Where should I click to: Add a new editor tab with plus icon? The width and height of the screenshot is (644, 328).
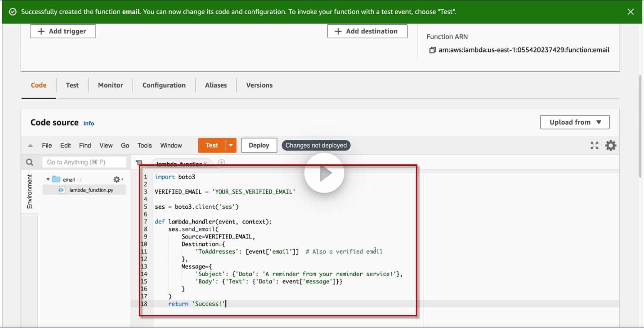pyautogui.click(x=222, y=162)
